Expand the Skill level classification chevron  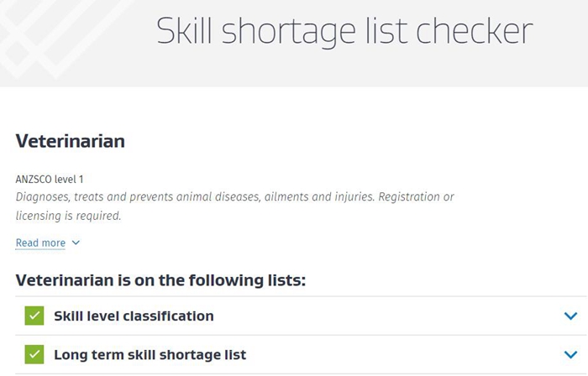pyautogui.click(x=571, y=316)
